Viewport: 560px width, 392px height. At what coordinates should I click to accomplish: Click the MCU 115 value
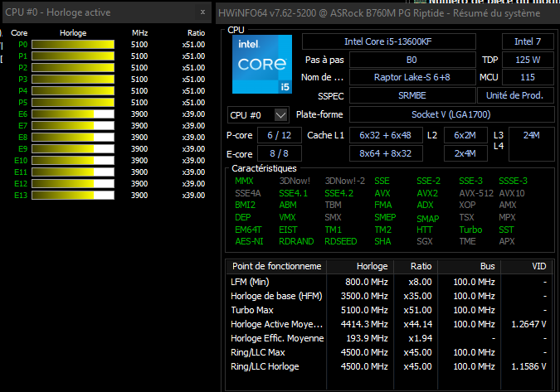point(528,77)
